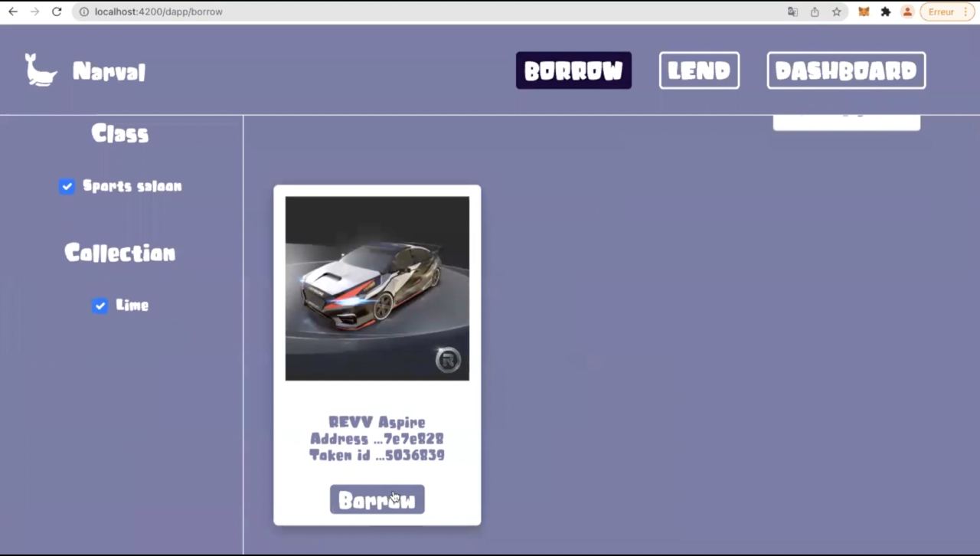980x556 pixels.
Task: Open the site information icon in the address bar
Action: point(84,11)
